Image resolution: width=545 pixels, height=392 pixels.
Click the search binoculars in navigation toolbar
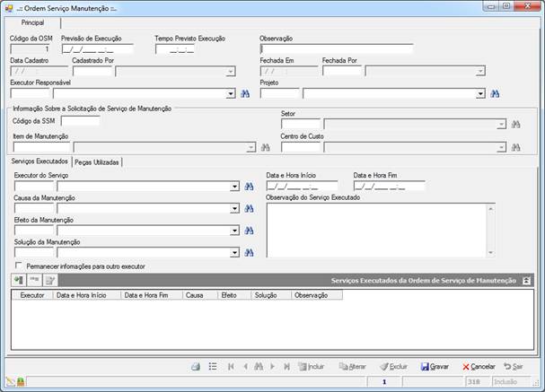point(259,367)
